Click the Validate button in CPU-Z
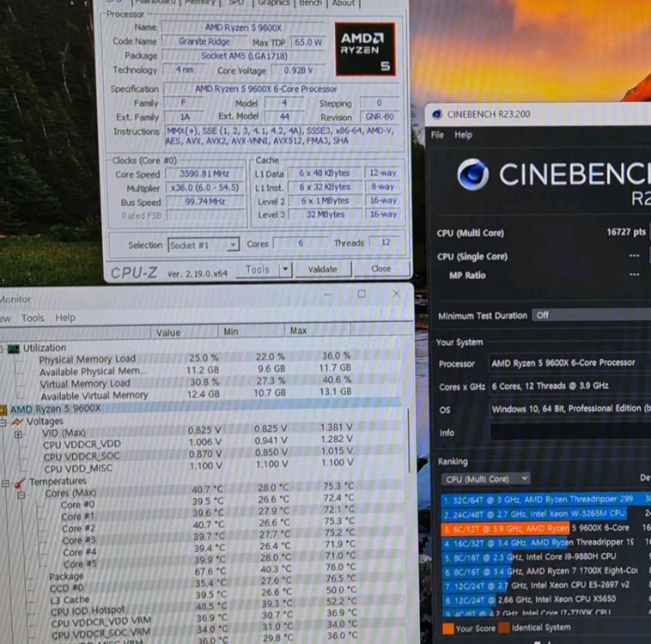 [x=322, y=269]
